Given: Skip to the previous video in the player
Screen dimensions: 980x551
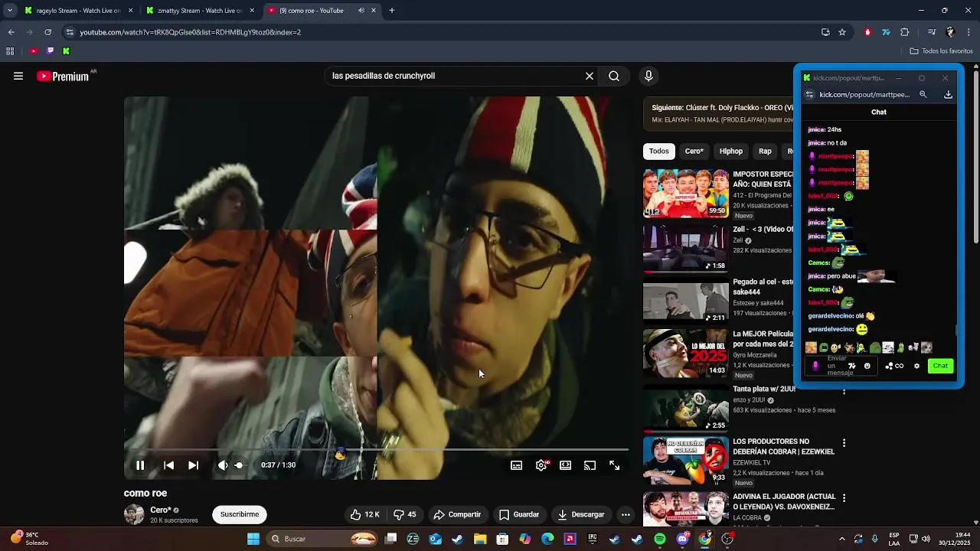Looking at the screenshot, I should (168, 465).
